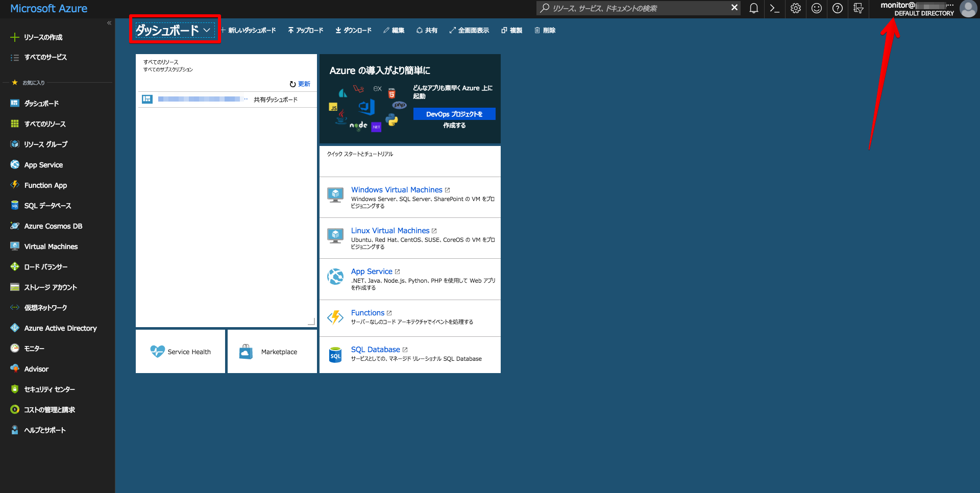Click リソースの作成 in sidebar
The height and width of the screenshot is (493, 980).
tap(37, 37)
